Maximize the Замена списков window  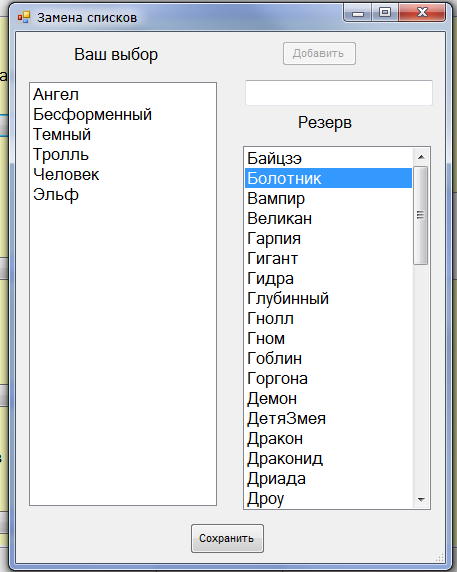385,13
